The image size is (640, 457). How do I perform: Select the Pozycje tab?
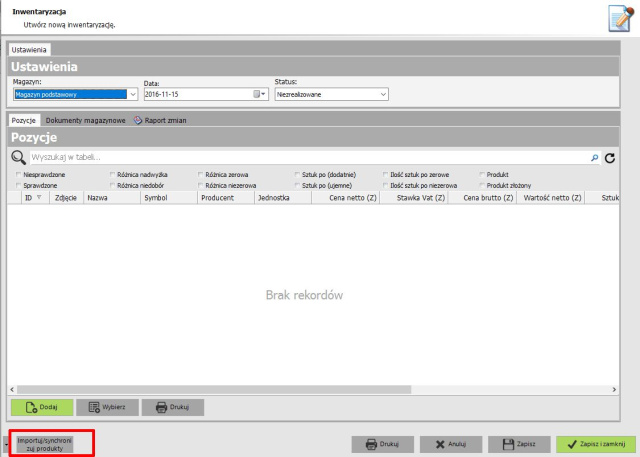(x=24, y=120)
